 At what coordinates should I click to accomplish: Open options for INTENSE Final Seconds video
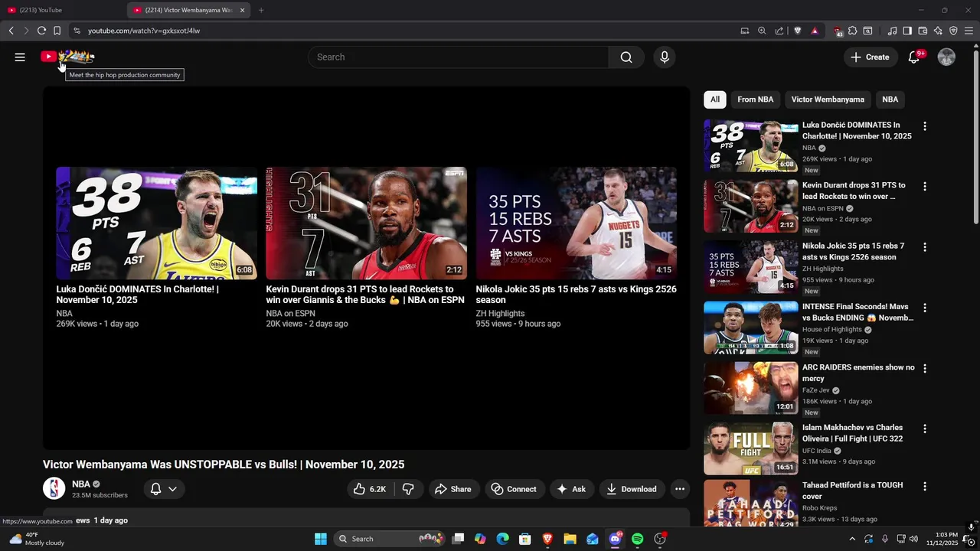click(924, 308)
